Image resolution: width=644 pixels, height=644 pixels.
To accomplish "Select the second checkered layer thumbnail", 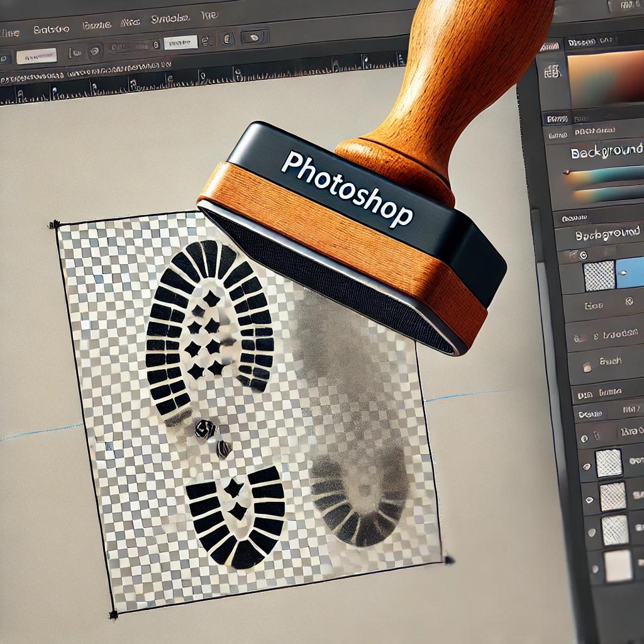I will pyautogui.click(x=613, y=497).
